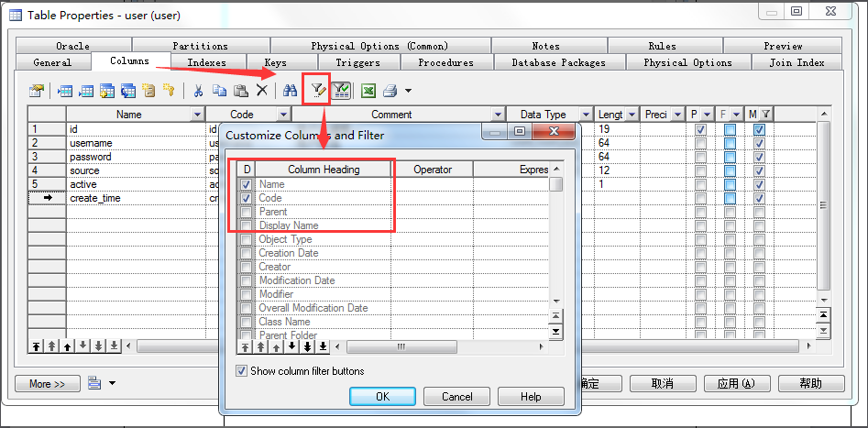Open Find with the binoculars icon
868x428 pixels.
[290, 90]
